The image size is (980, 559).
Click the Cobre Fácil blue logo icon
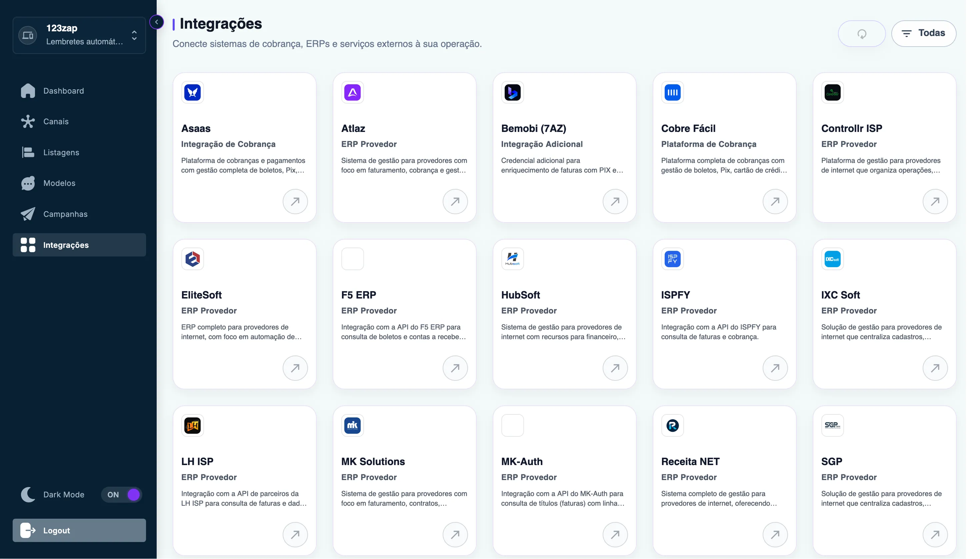tap(672, 93)
